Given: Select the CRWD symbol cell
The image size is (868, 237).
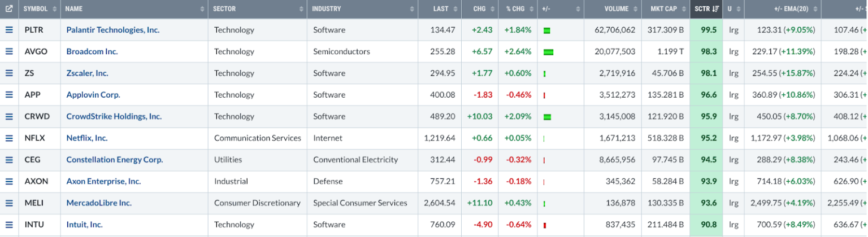Looking at the screenshot, I should (40, 116).
